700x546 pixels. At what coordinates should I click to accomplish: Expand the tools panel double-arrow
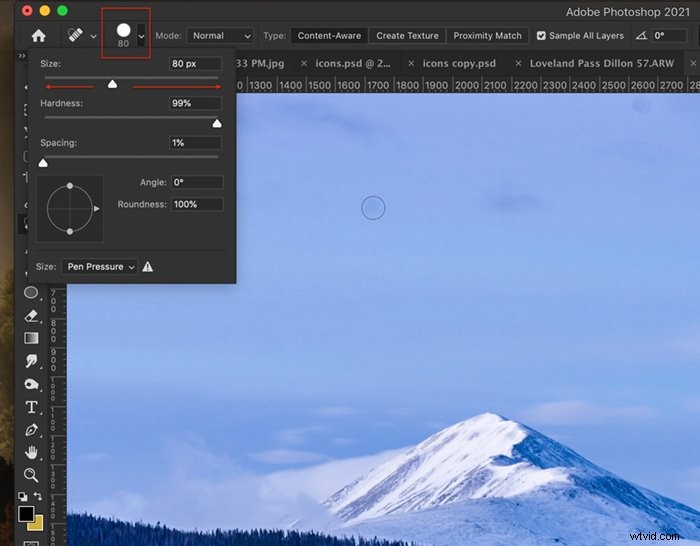pyautogui.click(x=22, y=56)
